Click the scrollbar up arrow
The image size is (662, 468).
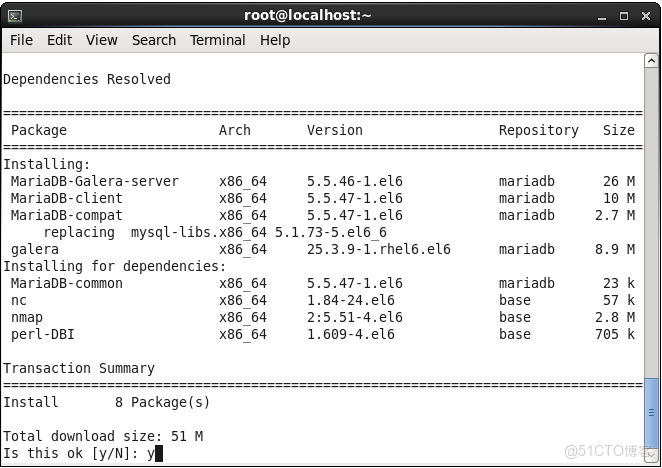(651, 60)
